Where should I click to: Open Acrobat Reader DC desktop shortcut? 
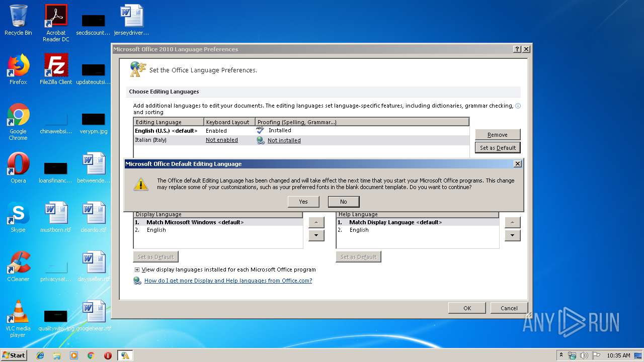[56, 23]
